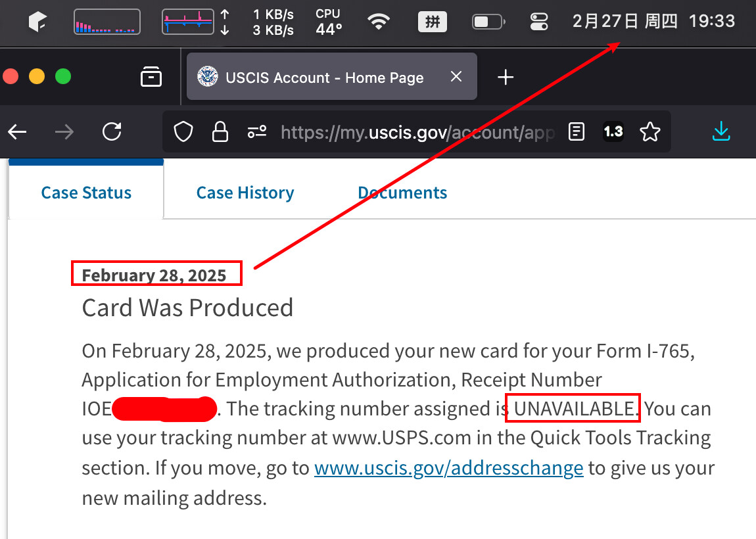Open site permissions icon in address bar
The image size is (756, 539).
click(x=256, y=132)
